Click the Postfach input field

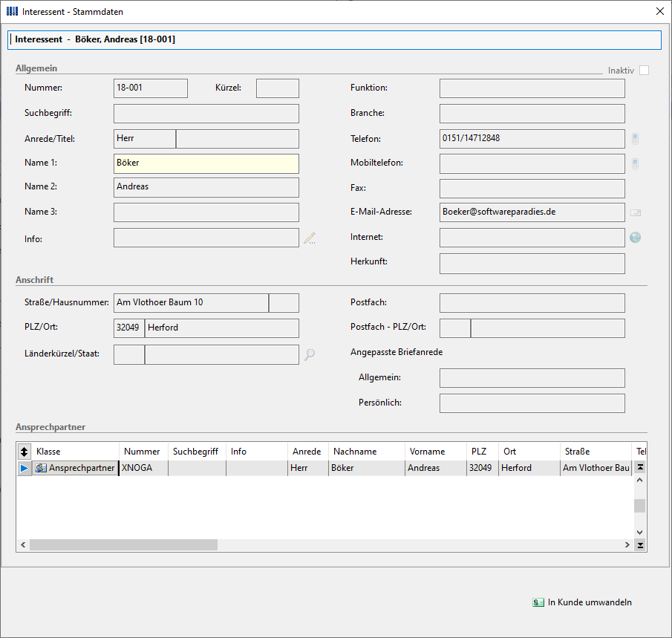tap(532, 303)
